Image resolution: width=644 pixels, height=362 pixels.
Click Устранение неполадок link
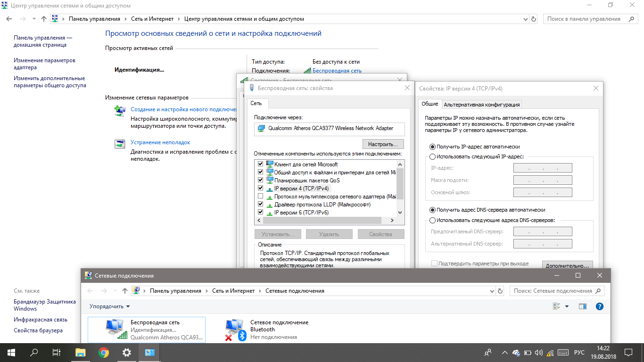point(160,142)
